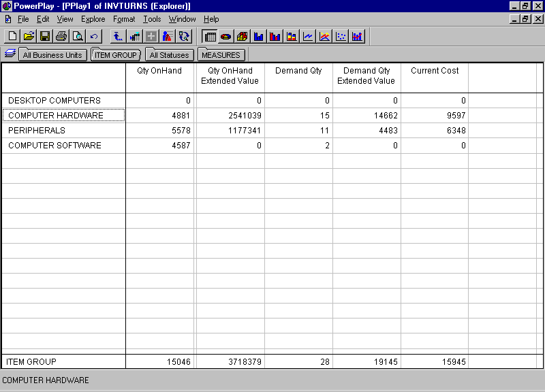The image size is (545, 392).
Task: Click the cell showing 4587
Action: (159, 145)
